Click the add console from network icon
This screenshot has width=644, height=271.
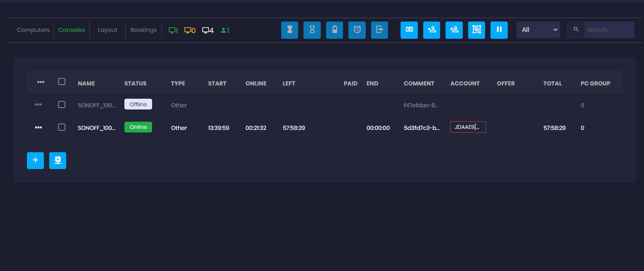click(x=58, y=160)
